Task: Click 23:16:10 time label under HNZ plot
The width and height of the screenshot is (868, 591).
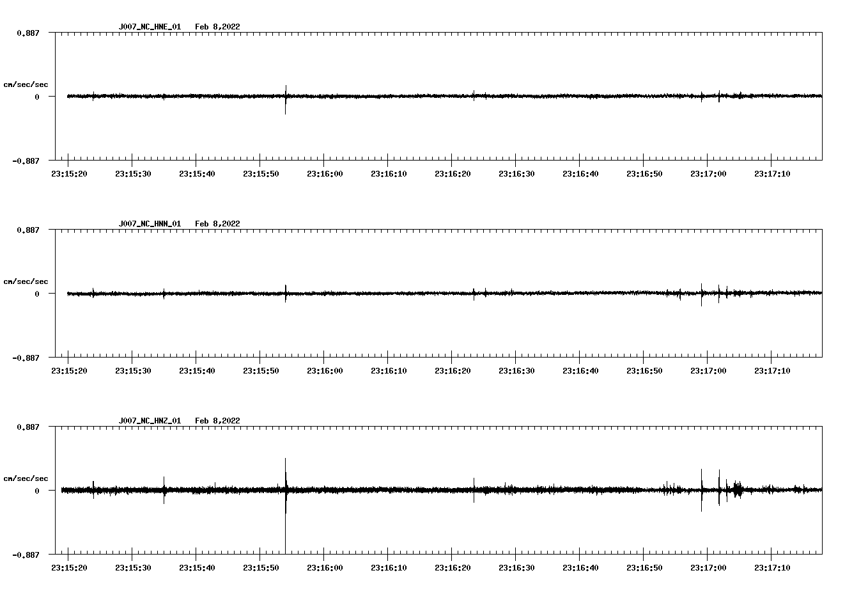Action: [x=389, y=568]
